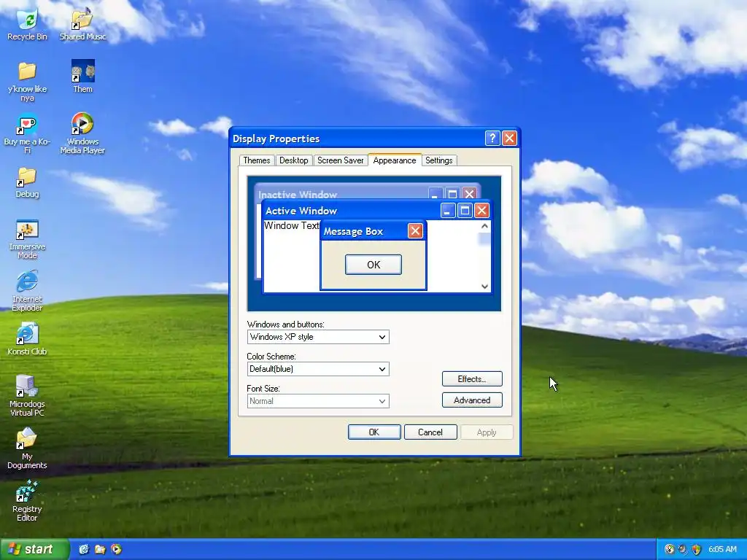Image resolution: width=747 pixels, height=560 pixels.
Task: Click the help question mark button
Action: click(x=492, y=138)
